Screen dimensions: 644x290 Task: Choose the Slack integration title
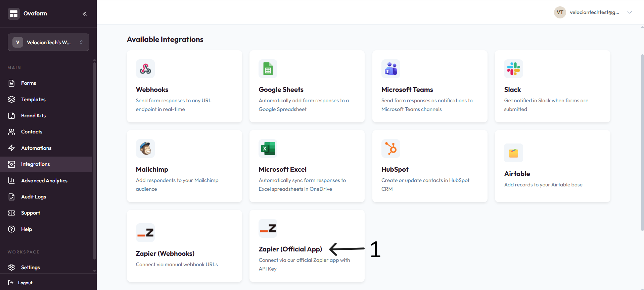pos(512,90)
